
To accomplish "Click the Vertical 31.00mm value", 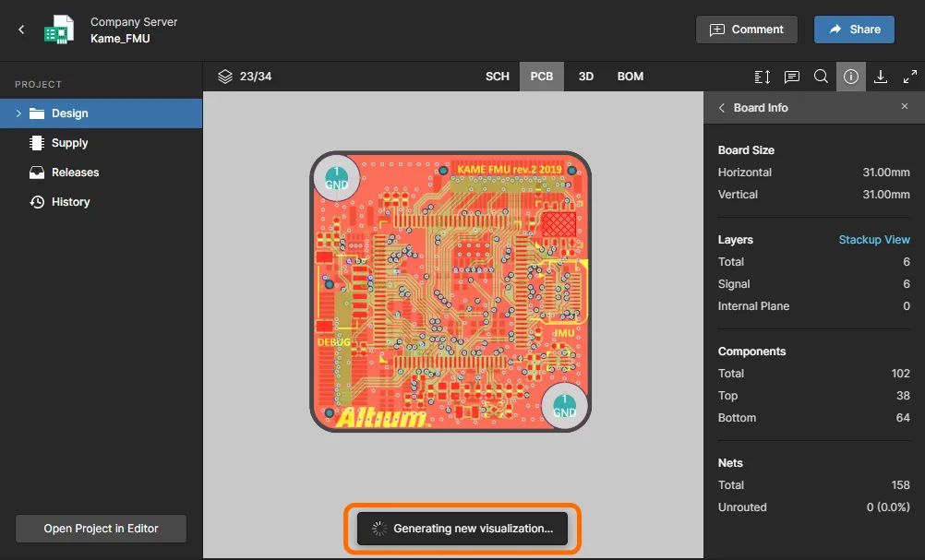I will [886, 195].
